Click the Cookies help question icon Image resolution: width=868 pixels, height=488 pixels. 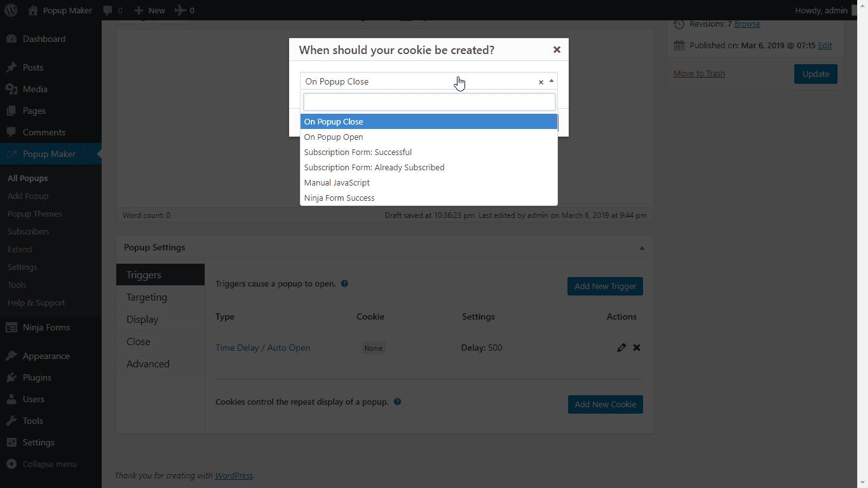tap(397, 402)
